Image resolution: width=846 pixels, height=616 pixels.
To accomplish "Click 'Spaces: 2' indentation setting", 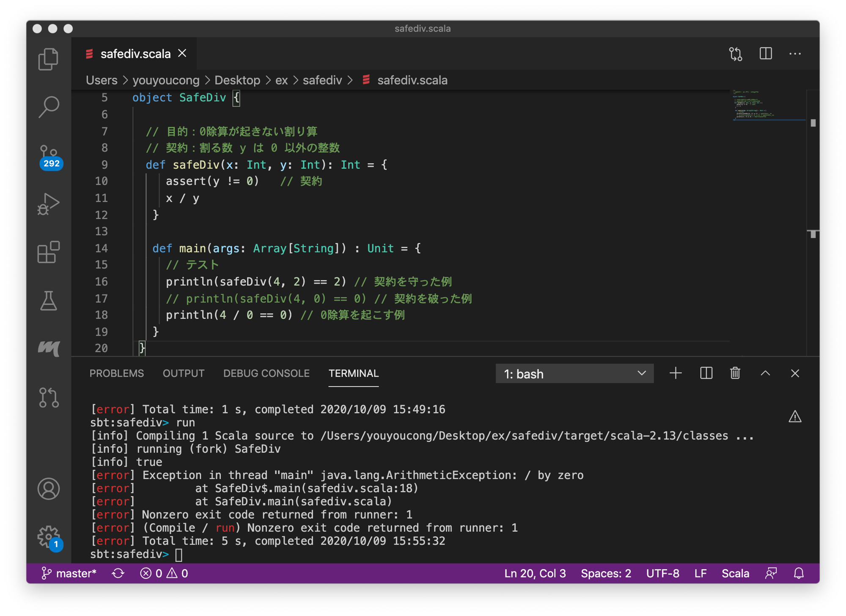I will 605,573.
